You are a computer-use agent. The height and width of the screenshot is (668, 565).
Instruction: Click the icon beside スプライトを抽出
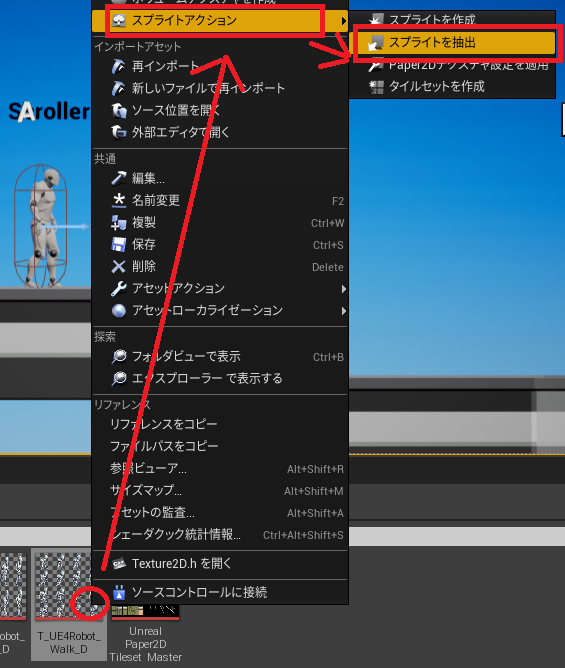point(376,43)
